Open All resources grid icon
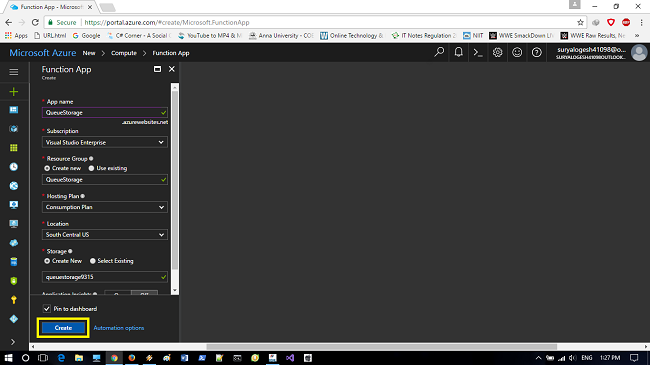The height and width of the screenshot is (365, 650). [x=14, y=148]
